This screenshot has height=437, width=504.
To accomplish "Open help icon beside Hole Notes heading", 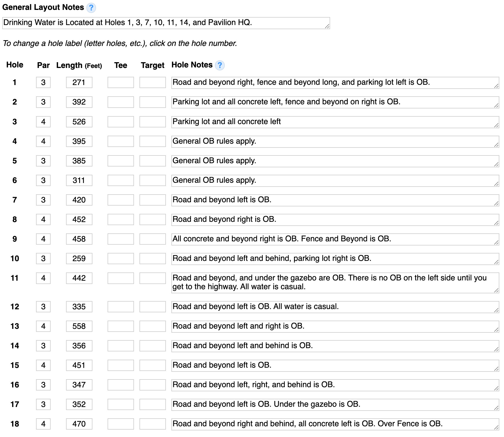I will tap(220, 65).
